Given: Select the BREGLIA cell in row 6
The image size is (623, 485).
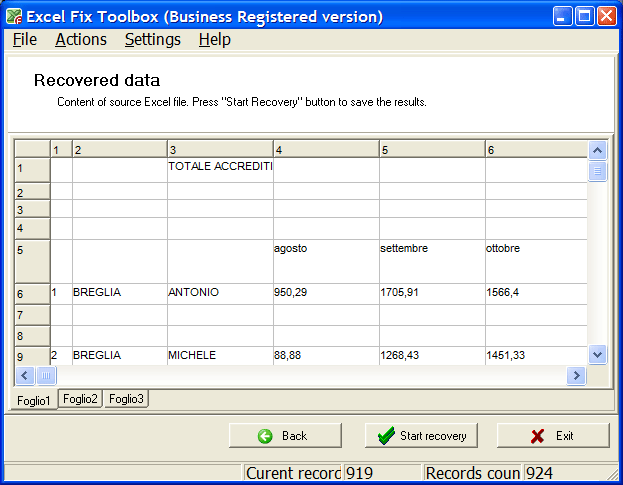Looking at the screenshot, I should coord(120,294).
